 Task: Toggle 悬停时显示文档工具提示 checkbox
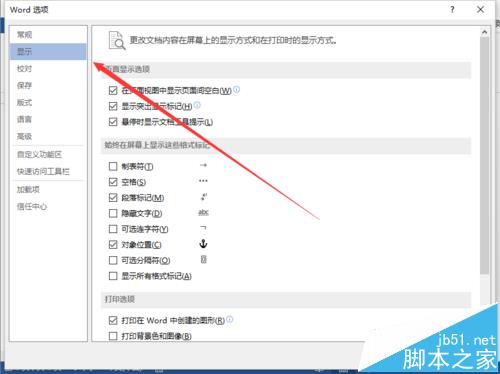[x=113, y=122]
